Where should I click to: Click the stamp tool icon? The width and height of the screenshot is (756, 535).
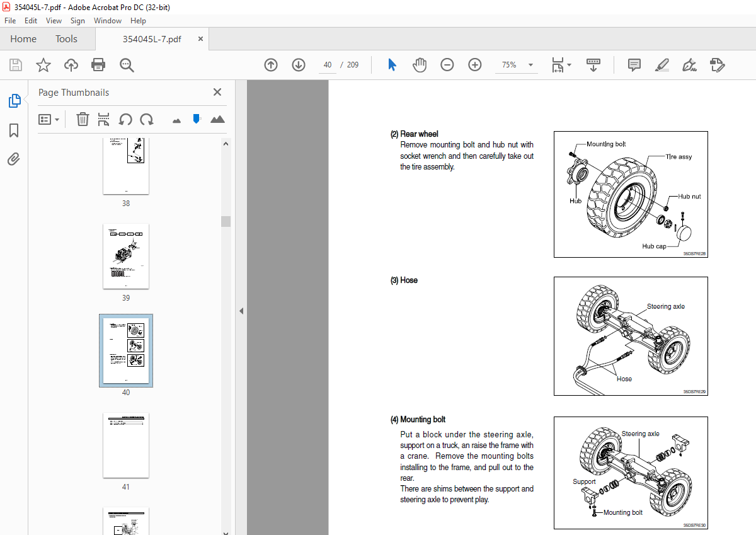coord(717,65)
